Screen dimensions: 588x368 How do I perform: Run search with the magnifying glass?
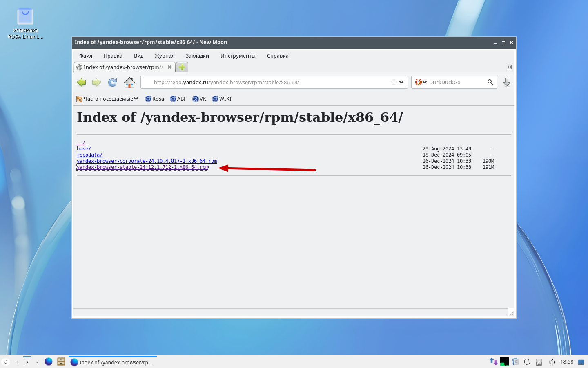point(490,82)
